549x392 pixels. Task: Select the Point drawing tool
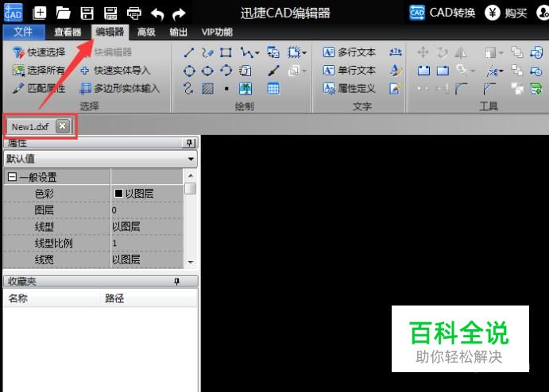226,89
